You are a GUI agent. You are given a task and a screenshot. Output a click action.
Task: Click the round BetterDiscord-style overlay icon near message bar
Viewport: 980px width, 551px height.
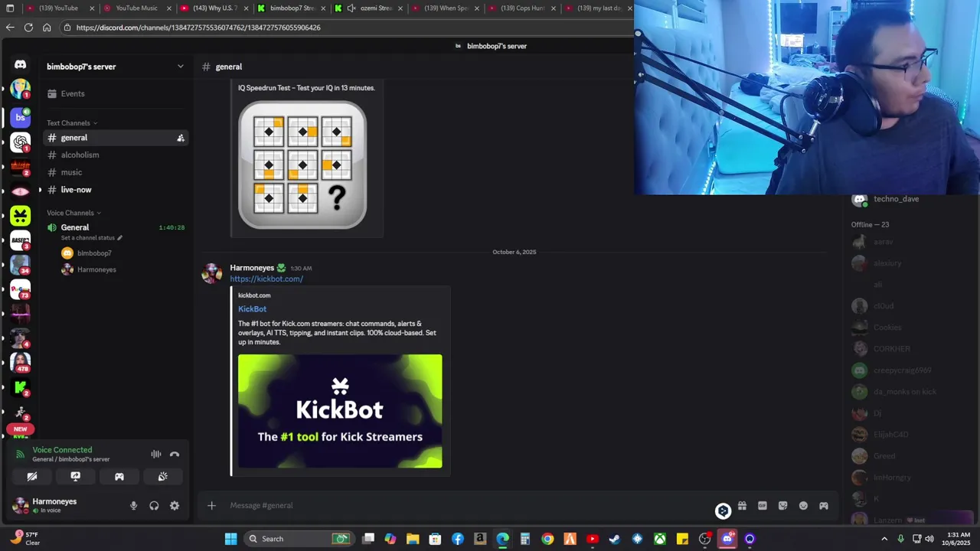[x=723, y=510]
